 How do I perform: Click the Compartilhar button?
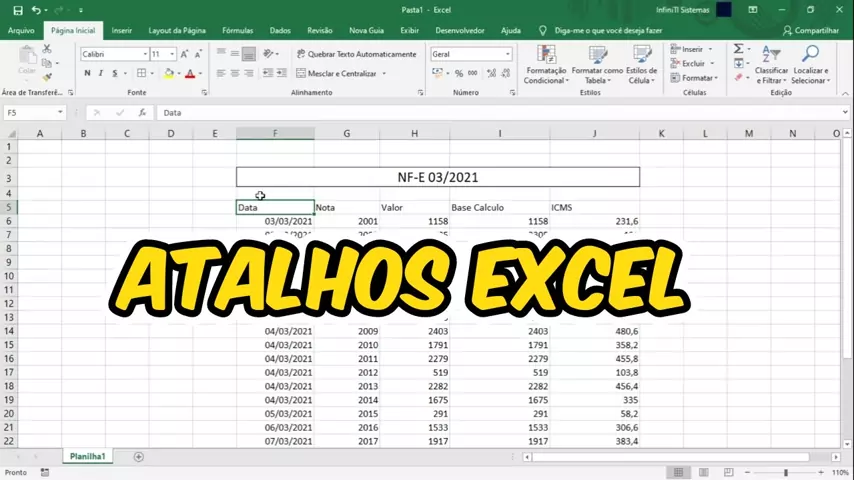click(x=810, y=31)
